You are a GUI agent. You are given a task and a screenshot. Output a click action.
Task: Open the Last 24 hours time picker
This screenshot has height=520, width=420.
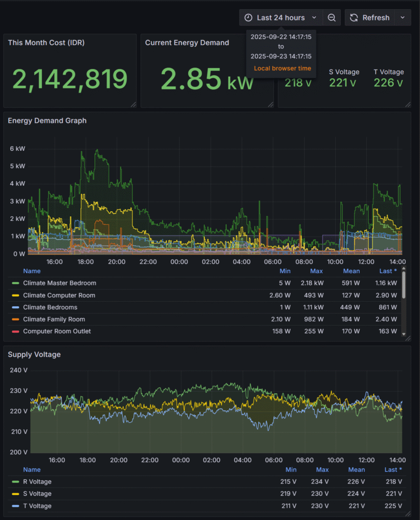pyautogui.click(x=281, y=18)
